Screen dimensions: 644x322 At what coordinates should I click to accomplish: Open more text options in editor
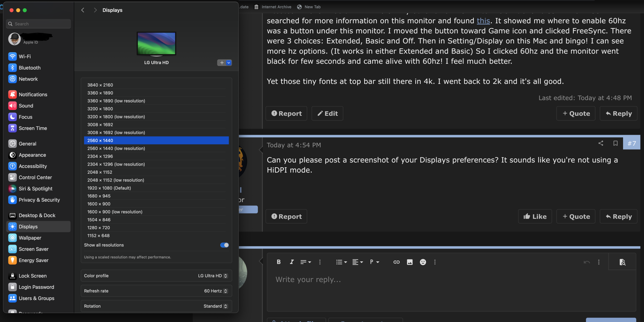pyautogui.click(x=320, y=262)
